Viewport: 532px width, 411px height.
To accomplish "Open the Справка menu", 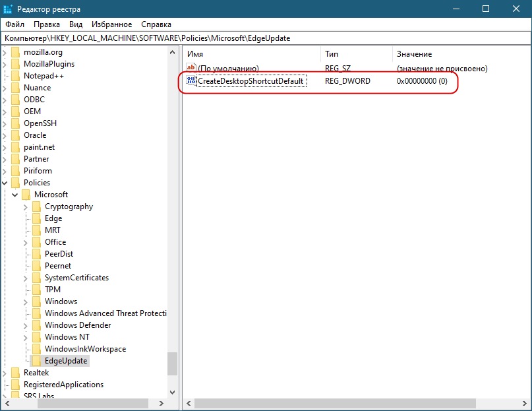I will tap(156, 24).
